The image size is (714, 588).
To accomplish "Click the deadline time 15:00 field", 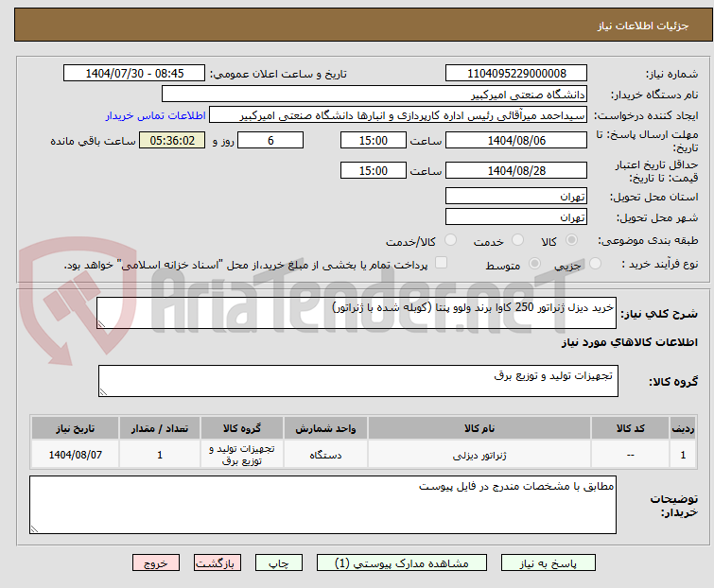I will [373, 140].
